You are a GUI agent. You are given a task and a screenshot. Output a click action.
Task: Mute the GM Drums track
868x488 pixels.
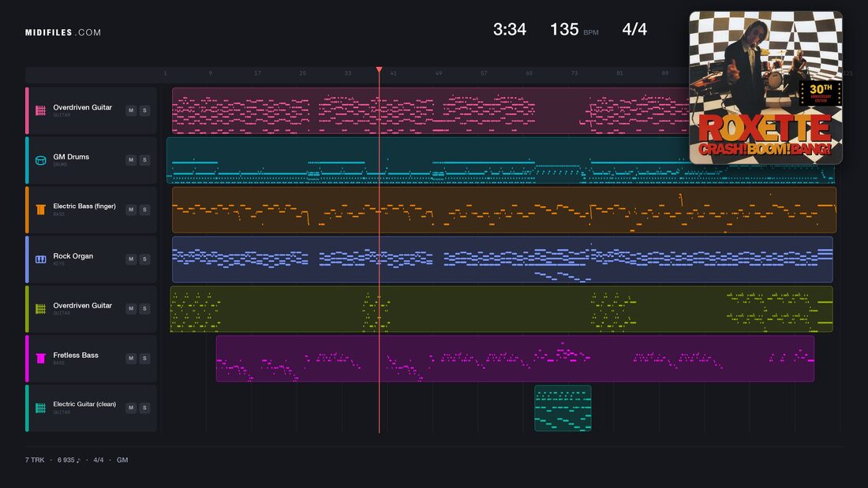[x=131, y=160]
